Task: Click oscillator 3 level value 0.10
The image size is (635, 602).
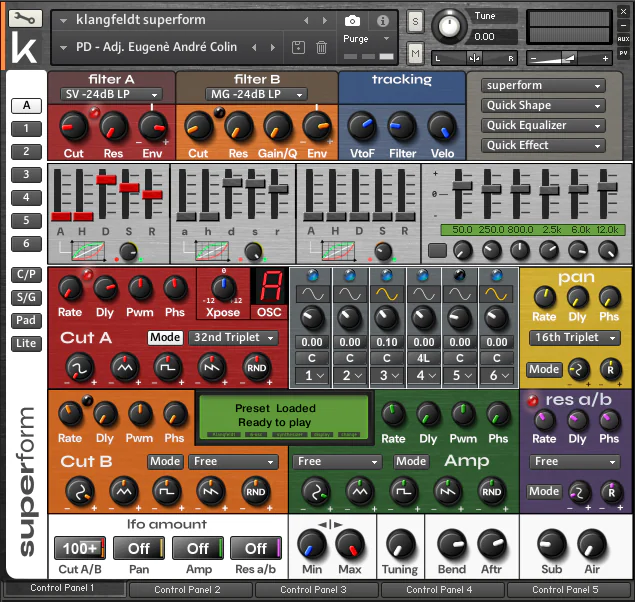Action: 386,342
